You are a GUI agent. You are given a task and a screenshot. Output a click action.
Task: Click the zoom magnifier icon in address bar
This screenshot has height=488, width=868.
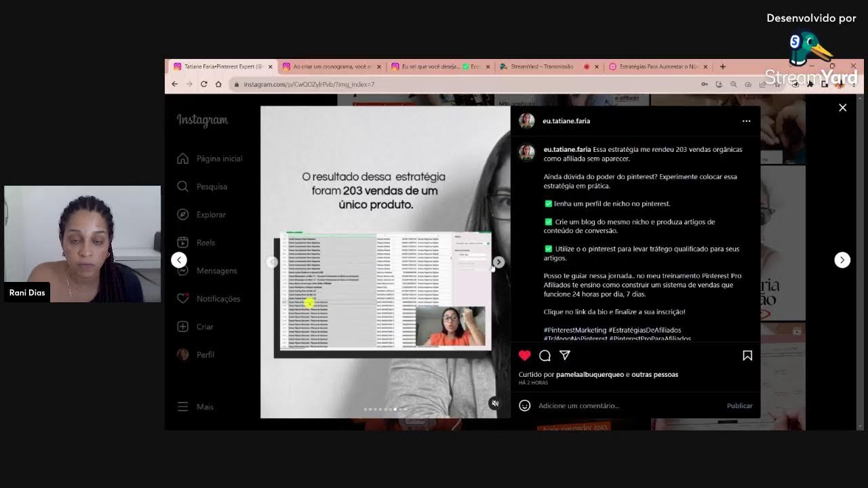click(734, 84)
